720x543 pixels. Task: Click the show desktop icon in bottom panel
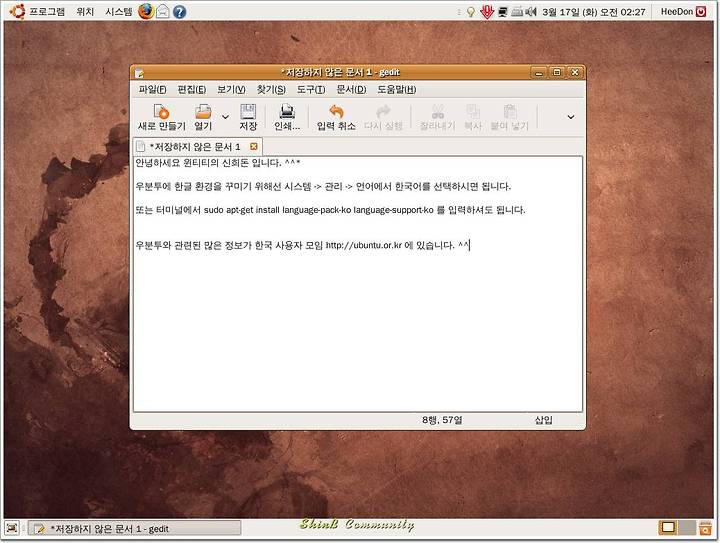(12, 528)
